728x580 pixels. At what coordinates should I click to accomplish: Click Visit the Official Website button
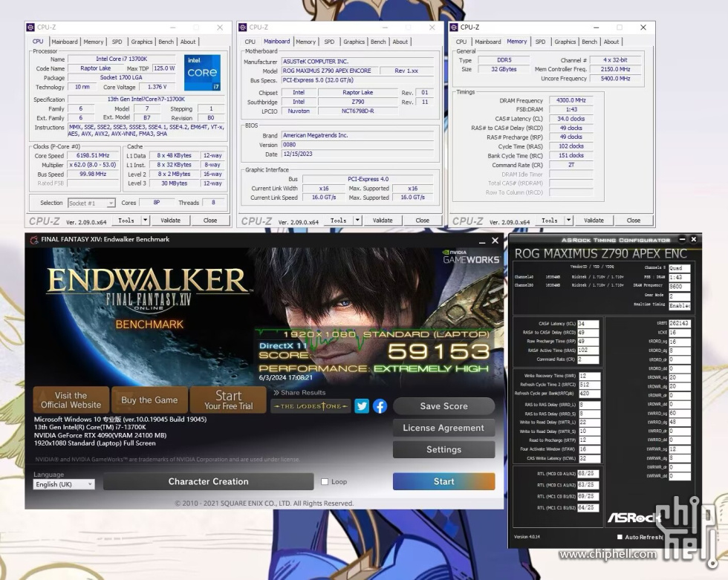(71, 400)
